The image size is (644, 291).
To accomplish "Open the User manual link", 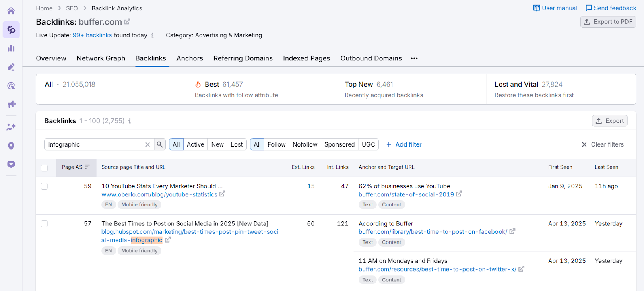I will (x=555, y=8).
